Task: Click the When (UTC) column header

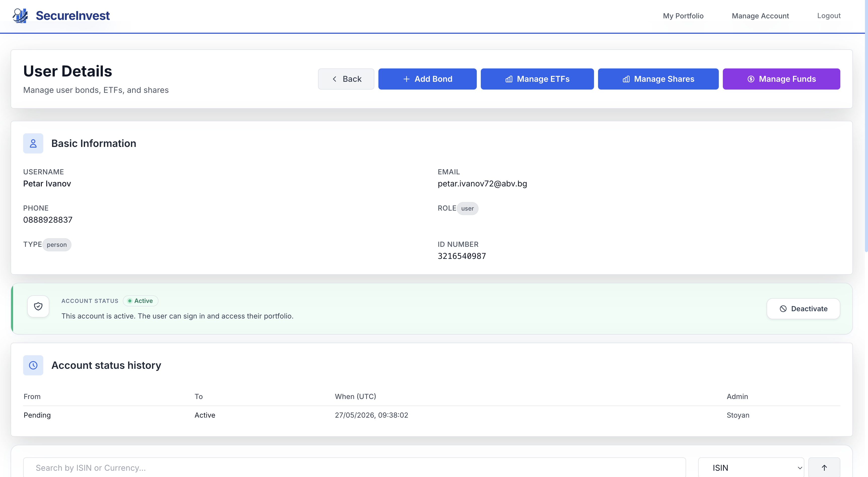Action: 355,396
